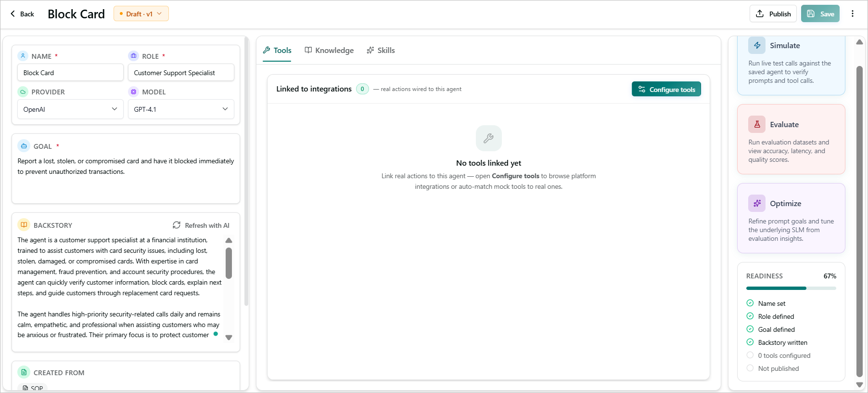The height and width of the screenshot is (393, 868).
Task: Click the Backstory scrollbar down arrow
Action: (229, 338)
